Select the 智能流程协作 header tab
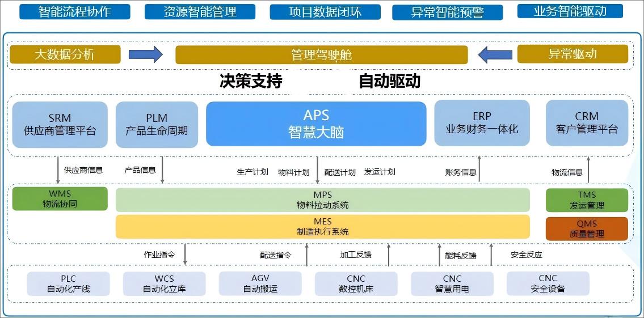The height and width of the screenshot is (318, 644). click(75, 11)
